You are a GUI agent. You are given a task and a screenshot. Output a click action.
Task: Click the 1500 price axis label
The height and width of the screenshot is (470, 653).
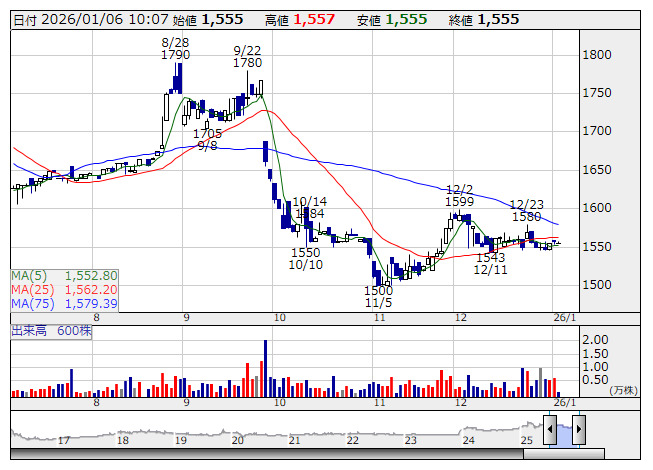597,285
